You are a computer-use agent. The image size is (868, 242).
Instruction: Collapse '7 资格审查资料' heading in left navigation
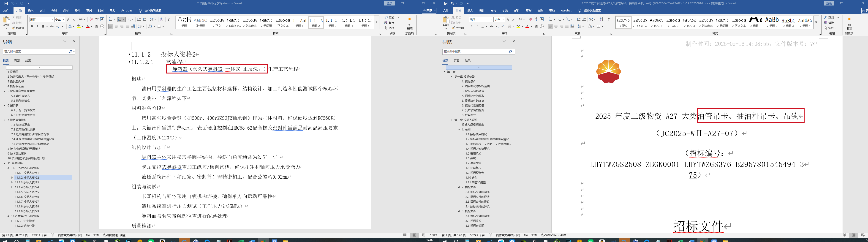tap(5, 120)
